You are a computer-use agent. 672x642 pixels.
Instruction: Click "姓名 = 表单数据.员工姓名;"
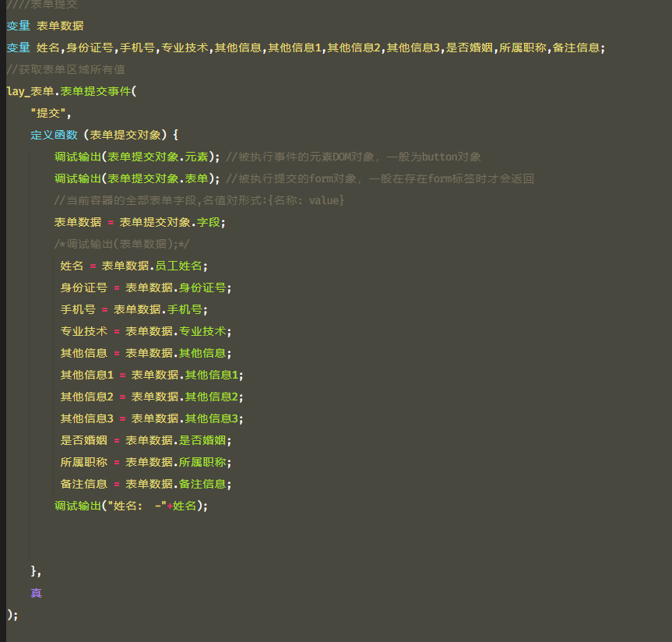click(134, 266)
